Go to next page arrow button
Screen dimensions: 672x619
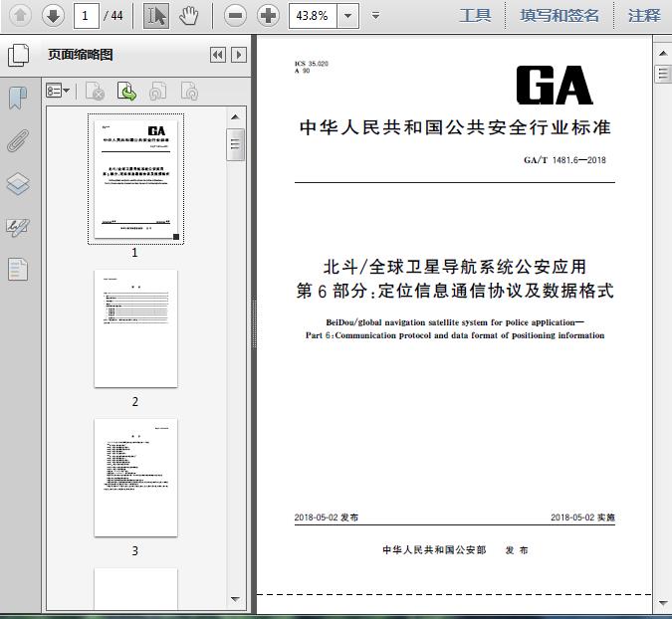coord(53,16)
